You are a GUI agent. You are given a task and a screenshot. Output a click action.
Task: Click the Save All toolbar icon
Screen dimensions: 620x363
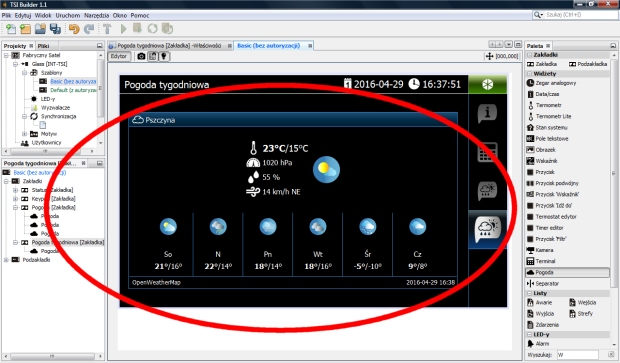(55, 28)
